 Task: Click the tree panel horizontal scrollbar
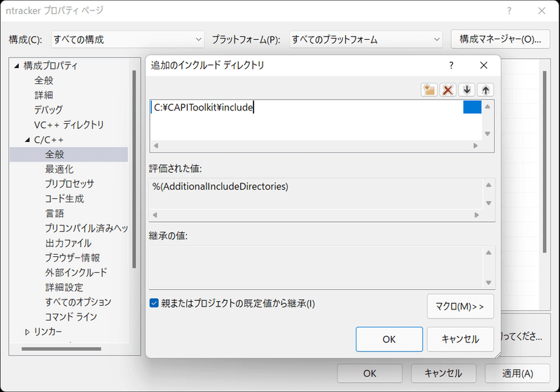click(61, 349)
